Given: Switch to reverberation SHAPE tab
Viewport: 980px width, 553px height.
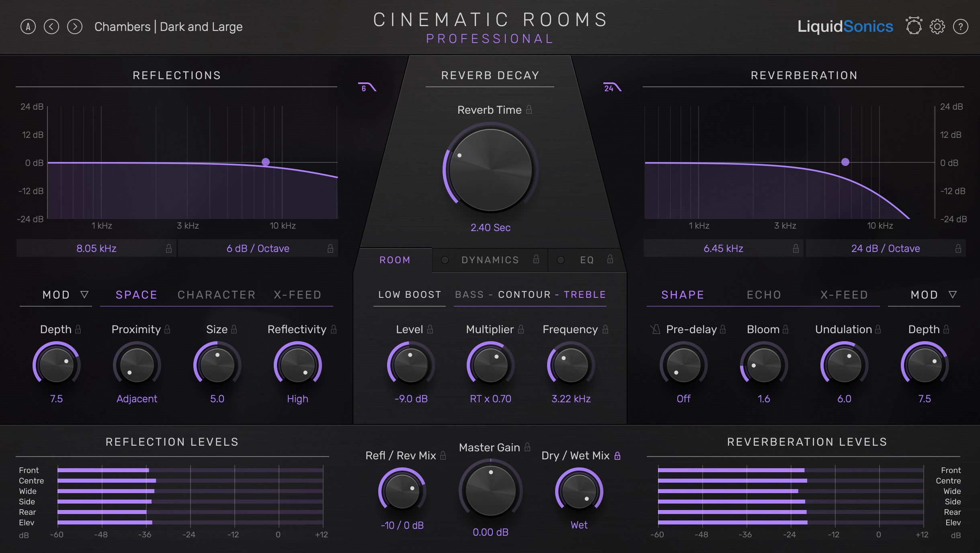Looking at the screenshot, I should [x=683, y=295].
